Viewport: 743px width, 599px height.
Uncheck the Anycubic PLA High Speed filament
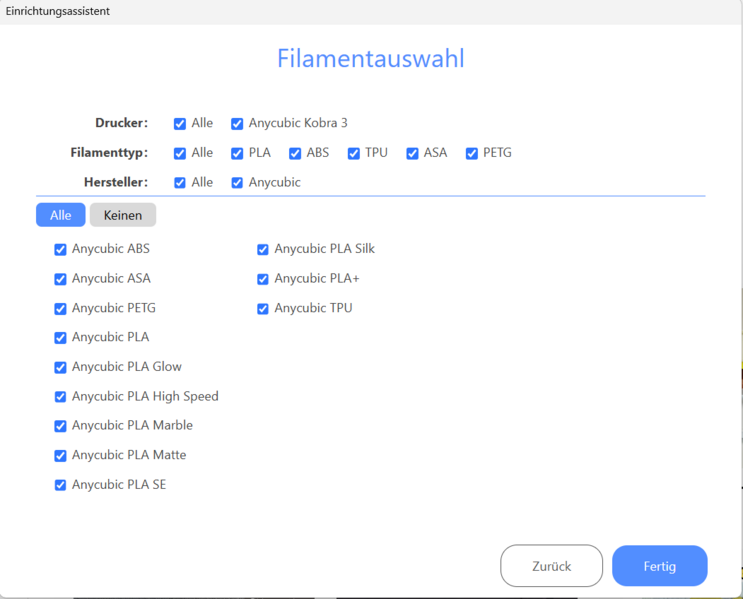60,397
